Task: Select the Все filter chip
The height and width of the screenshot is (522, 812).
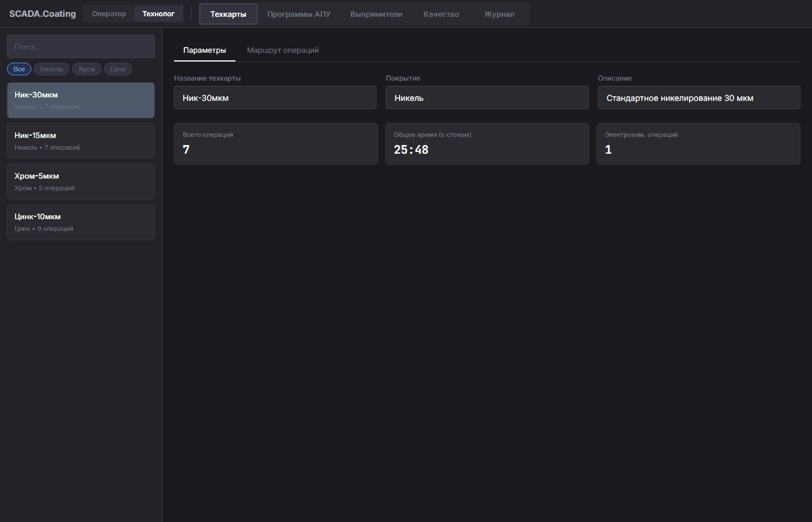Action: tap(19, 69)
